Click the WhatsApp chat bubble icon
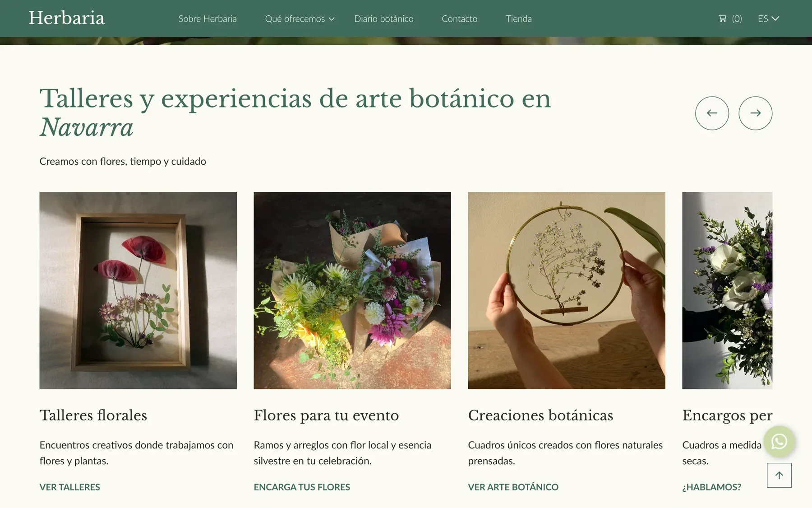The width and height of the screenshot is (812, 508). (779, 442)
